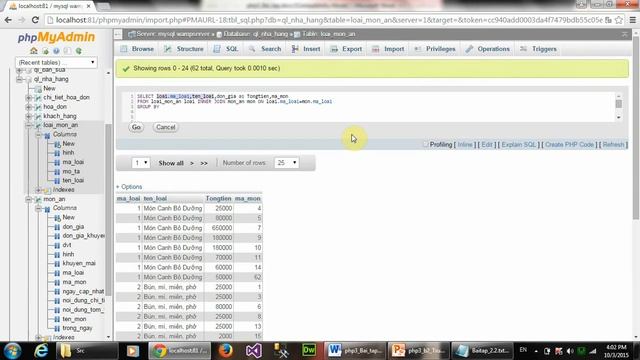Bookmark this page with star icon
Viewport: 640px width, 360px height.
pyautogui.click(x=619, y=20)
